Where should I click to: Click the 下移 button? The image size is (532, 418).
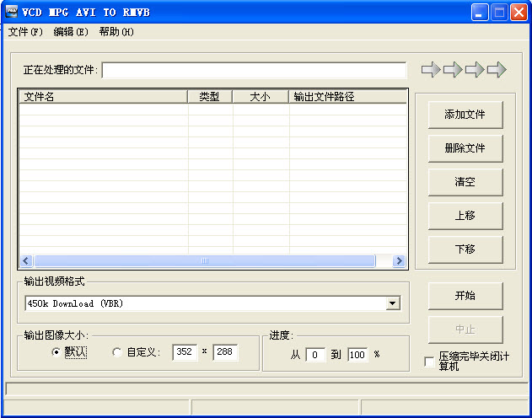point(465,249)
